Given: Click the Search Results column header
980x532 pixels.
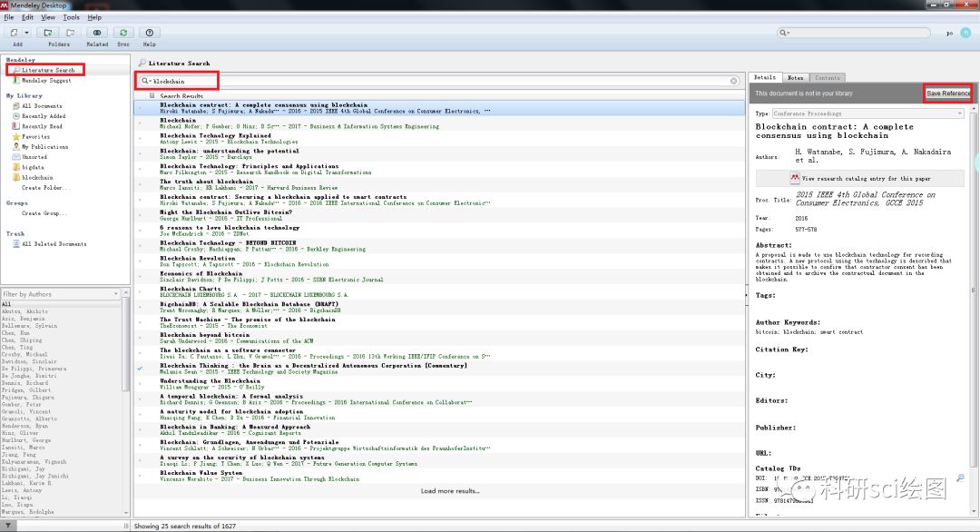Looking at the screenshot, I should tap(181, 96).
